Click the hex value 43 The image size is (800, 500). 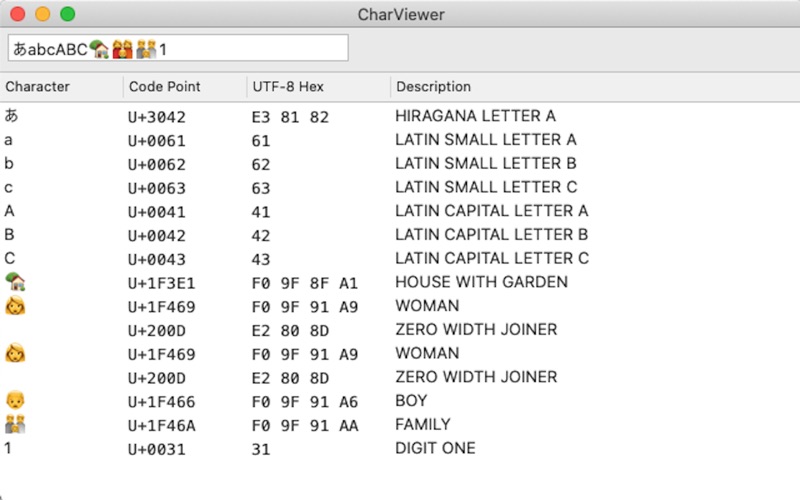tap(261, 259)
